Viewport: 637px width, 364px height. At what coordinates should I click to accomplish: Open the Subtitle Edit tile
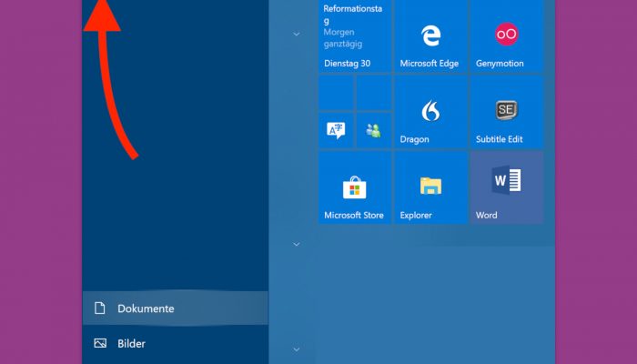click(x=507, y=112)
